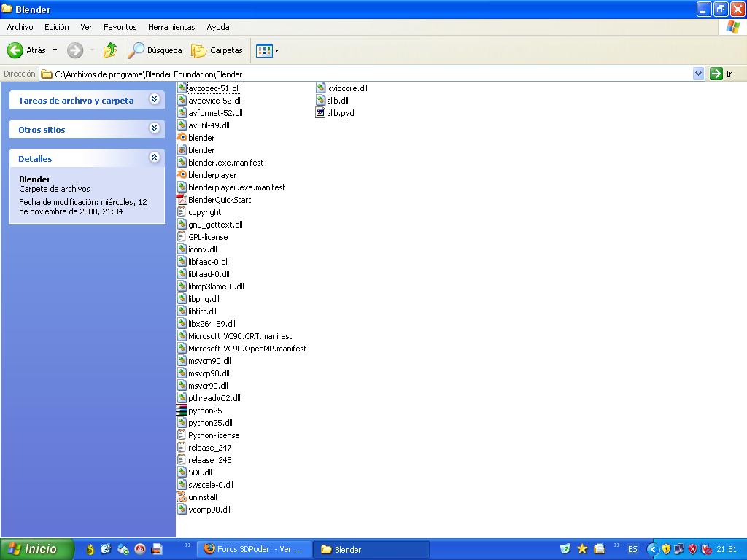Toggle the Carpetas folder pane
Screen dimensions: 747x560
[x=217, y=50]
